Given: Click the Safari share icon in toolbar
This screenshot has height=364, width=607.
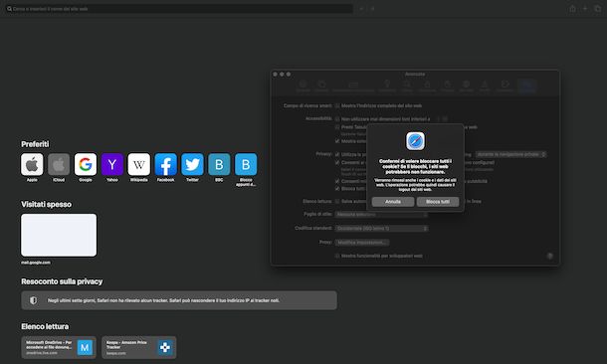Looking at the screenshot, I should click(x=572, y=9).
